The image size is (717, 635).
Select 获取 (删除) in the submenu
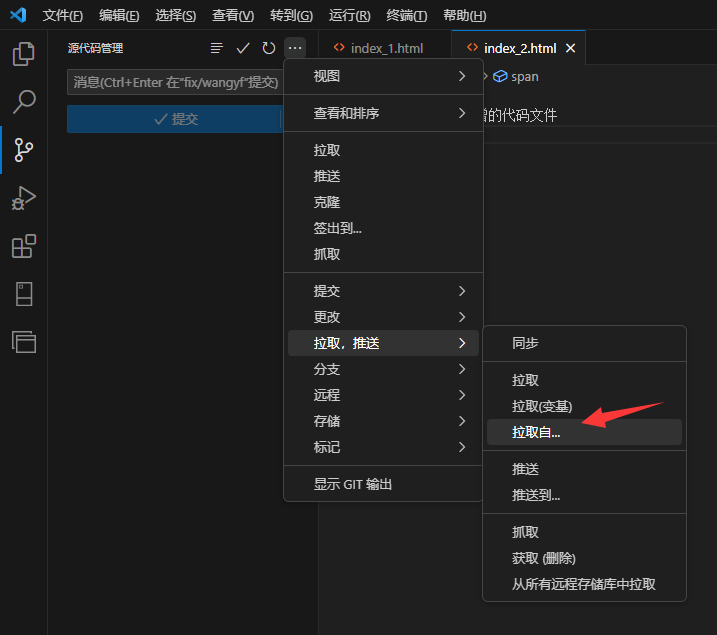click(584, 558)
